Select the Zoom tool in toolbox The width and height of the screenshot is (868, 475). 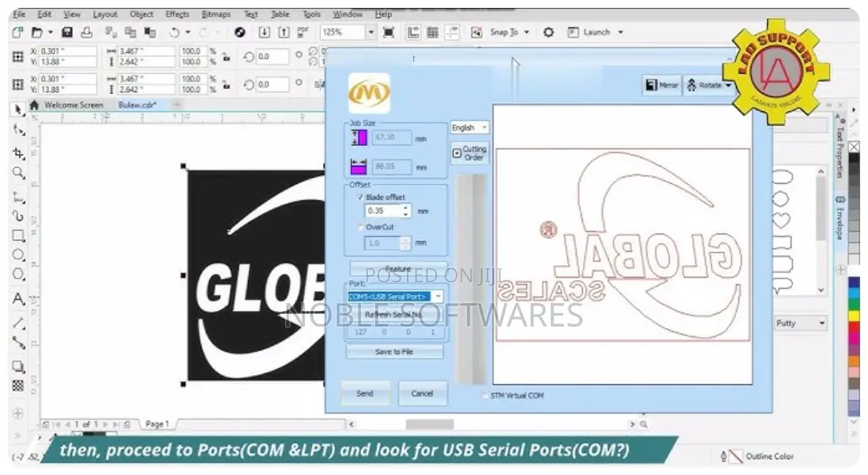coord(18,173)
